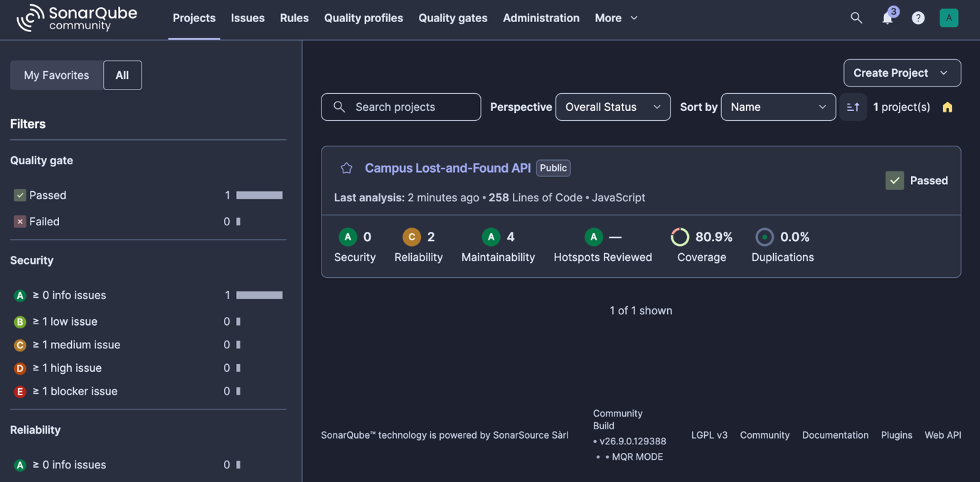The height and width of the screenshot is (482, 980).
Task: Open the user avatar A menu
Action: point(949,18)
